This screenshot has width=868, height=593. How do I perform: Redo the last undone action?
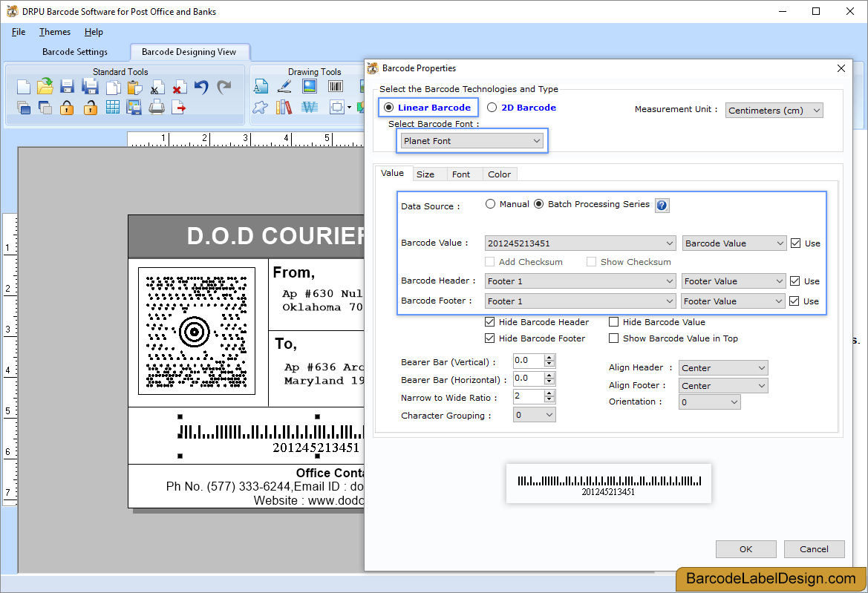pyautogui.click(x=223, y=87)
